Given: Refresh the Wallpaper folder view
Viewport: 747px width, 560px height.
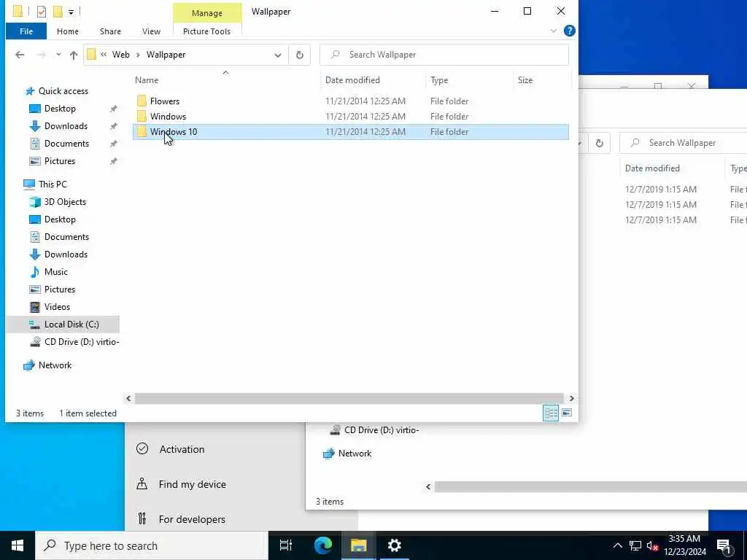Looking at the screenshot, I should [300, 55].
